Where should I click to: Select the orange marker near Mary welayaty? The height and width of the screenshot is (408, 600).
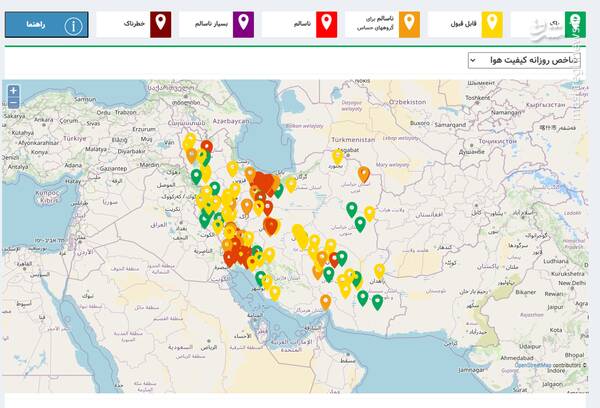pyautogui.click(x=364, y=173)
